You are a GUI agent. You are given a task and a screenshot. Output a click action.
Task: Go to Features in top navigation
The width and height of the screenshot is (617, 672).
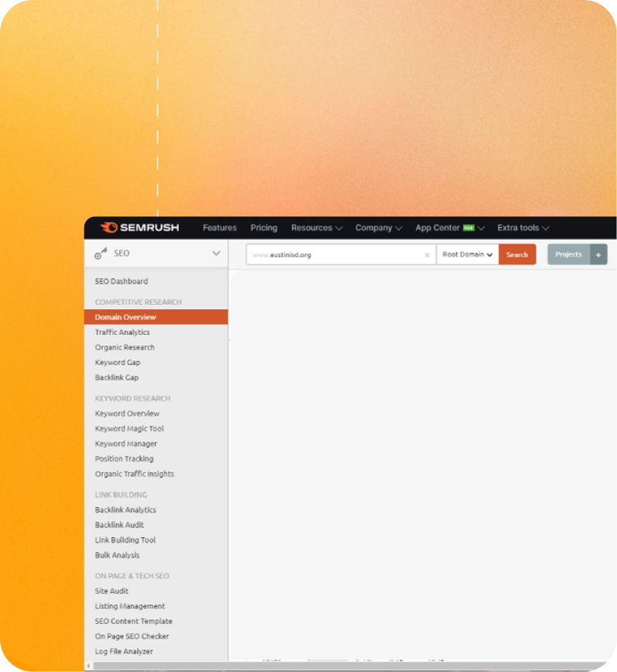[220, 228]
